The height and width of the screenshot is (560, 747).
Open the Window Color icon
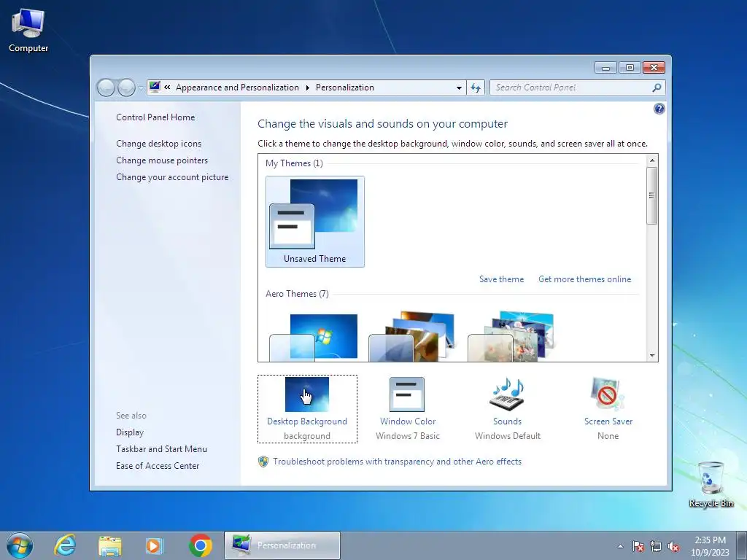tap(407, 394)
